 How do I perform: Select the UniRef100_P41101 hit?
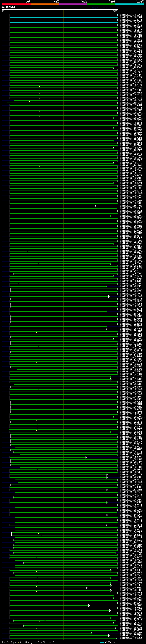(131, 165)
